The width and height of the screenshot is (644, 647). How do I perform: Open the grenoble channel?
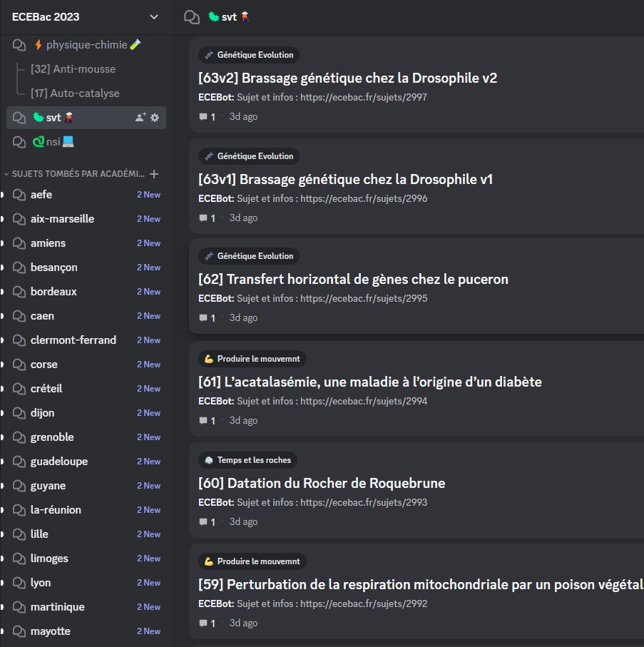[86, 437]
